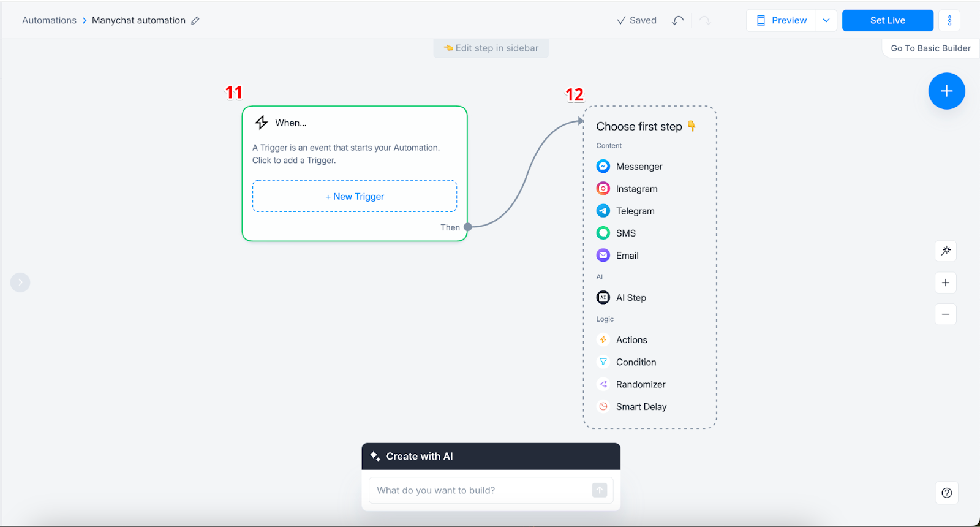This screenshot has height=527, width=980.
Task: Click the sparkle icon in Create with AI
Action: (375, 457)
